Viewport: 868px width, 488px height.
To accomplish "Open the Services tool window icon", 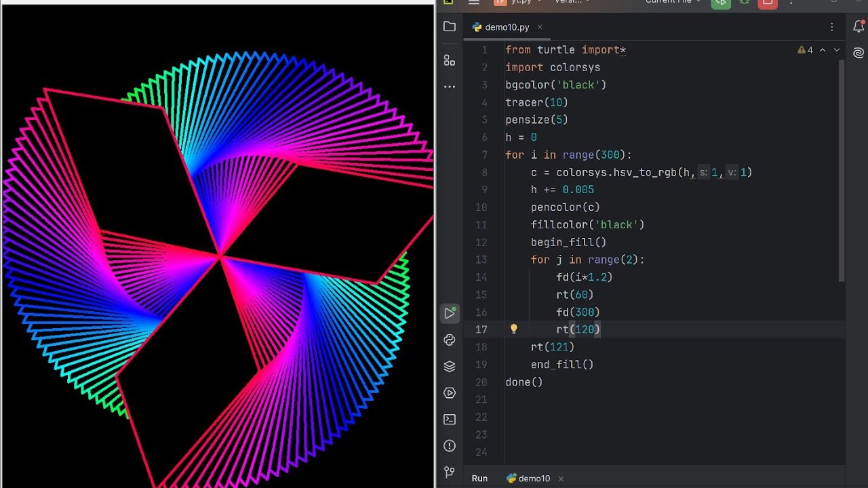I will [x=449, y=393].
